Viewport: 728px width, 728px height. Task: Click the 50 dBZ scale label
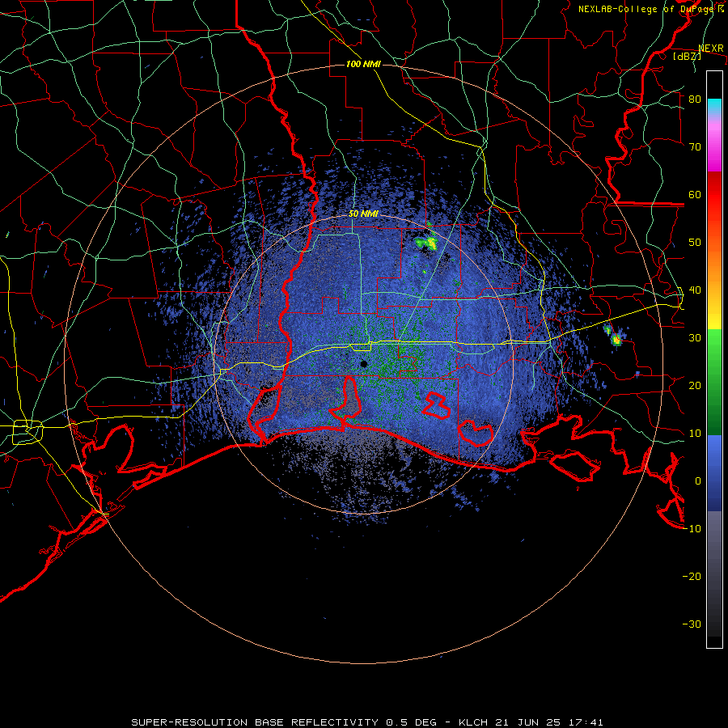tap(695, 243)
